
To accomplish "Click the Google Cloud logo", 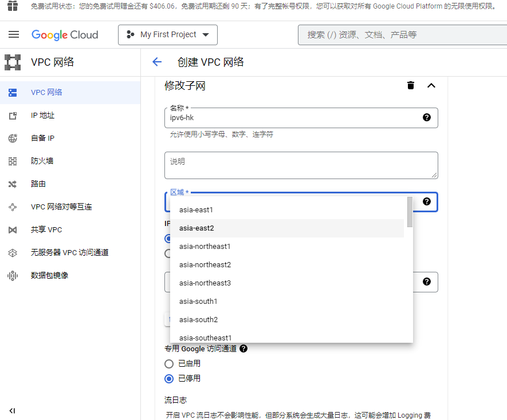I will [65, 35].
